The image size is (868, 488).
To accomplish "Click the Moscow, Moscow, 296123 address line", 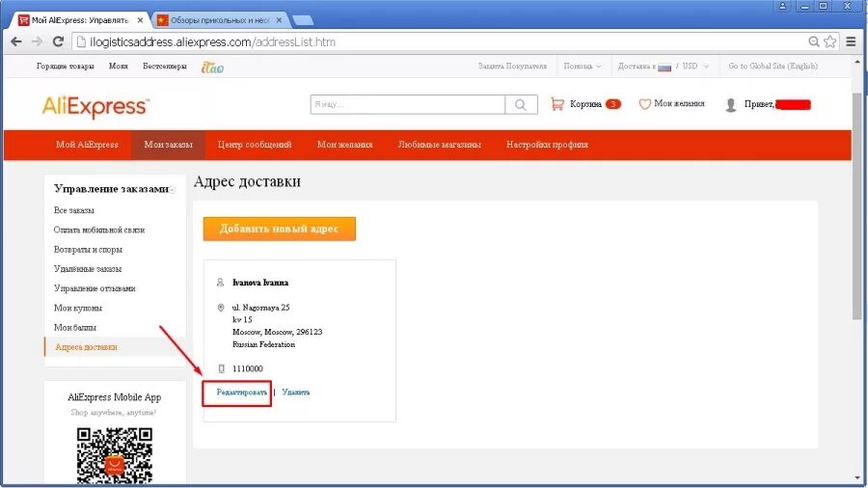I will [x=278, y=332].
